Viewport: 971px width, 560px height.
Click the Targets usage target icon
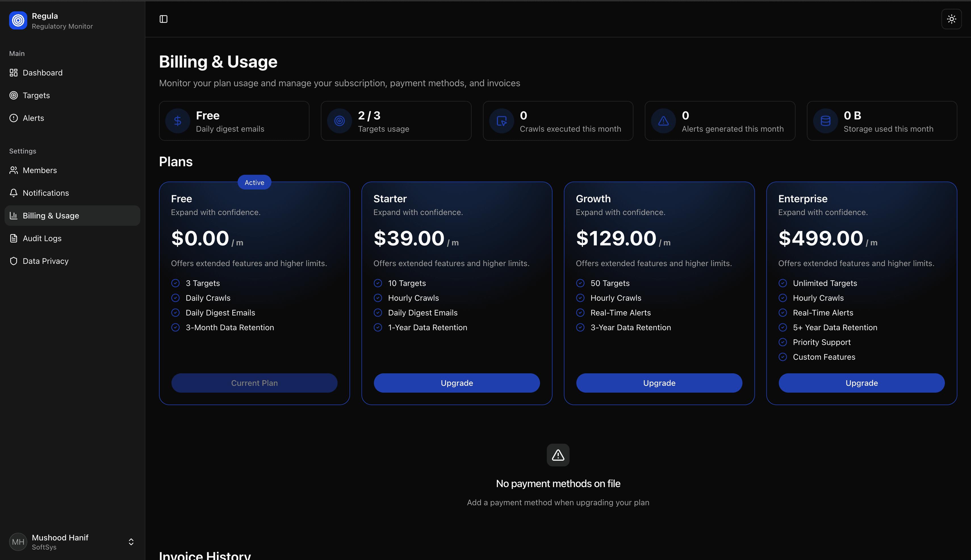coord(339,121)
